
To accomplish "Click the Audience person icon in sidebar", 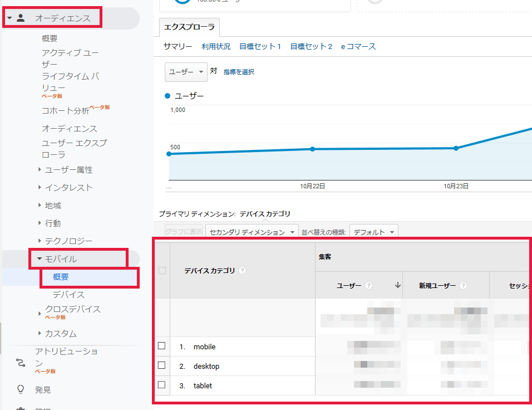I will point(21,18).
